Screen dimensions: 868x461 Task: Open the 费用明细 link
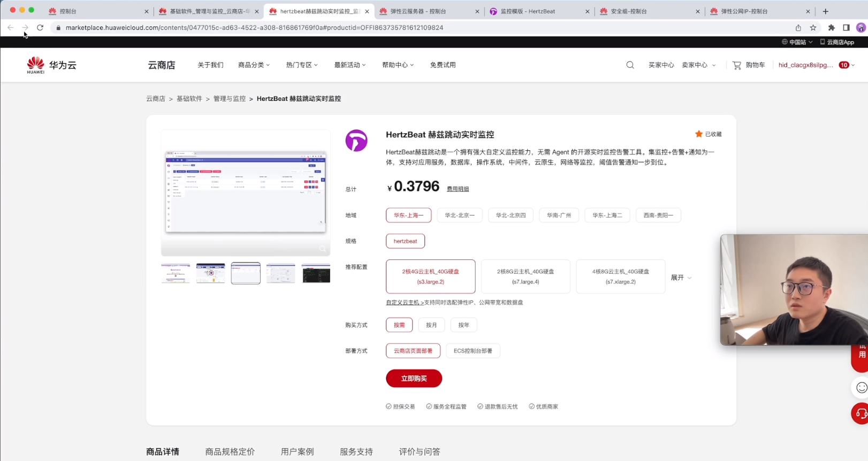(x=458, y=189)
